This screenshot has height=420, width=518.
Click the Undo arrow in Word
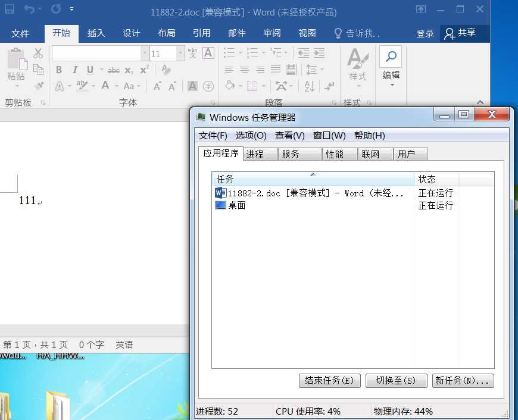pos(29,9)
